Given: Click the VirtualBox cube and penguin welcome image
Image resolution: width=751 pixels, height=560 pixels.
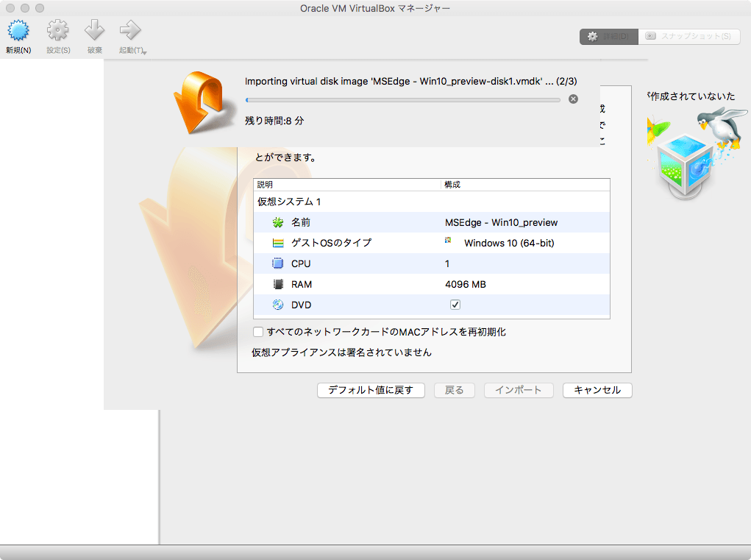Looking at the screenshot, I should (x=697, y=152).
